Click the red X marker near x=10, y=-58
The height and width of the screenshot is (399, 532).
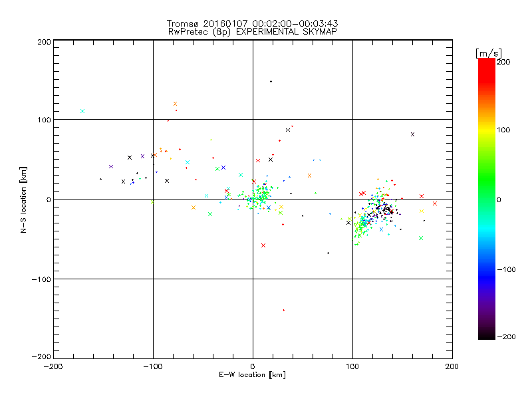point(263,245)
